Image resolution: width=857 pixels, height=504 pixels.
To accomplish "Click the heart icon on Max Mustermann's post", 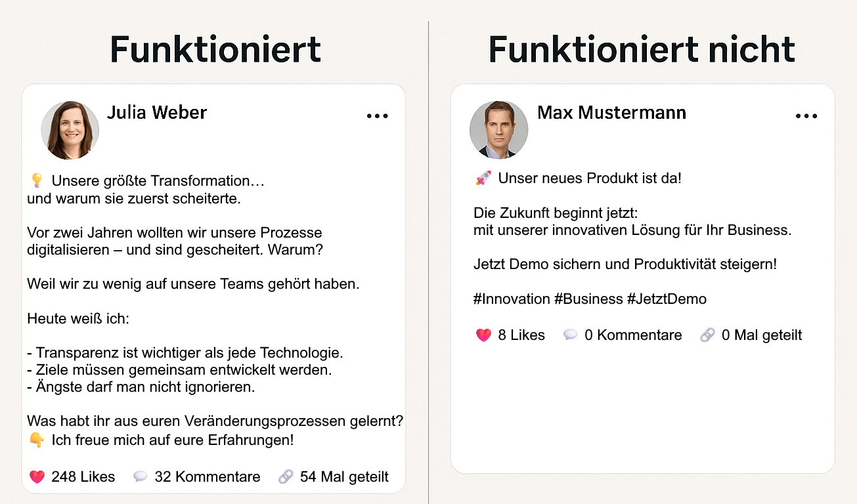I will coord(483,335).
